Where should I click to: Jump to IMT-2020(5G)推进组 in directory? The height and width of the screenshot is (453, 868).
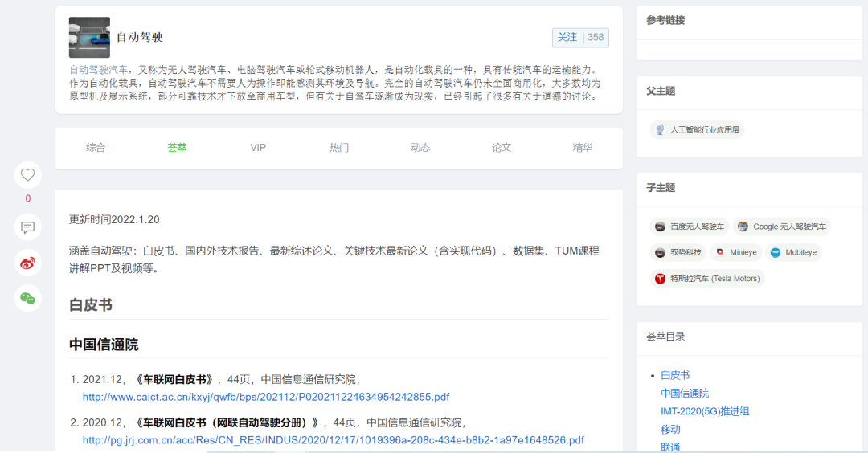705,411
